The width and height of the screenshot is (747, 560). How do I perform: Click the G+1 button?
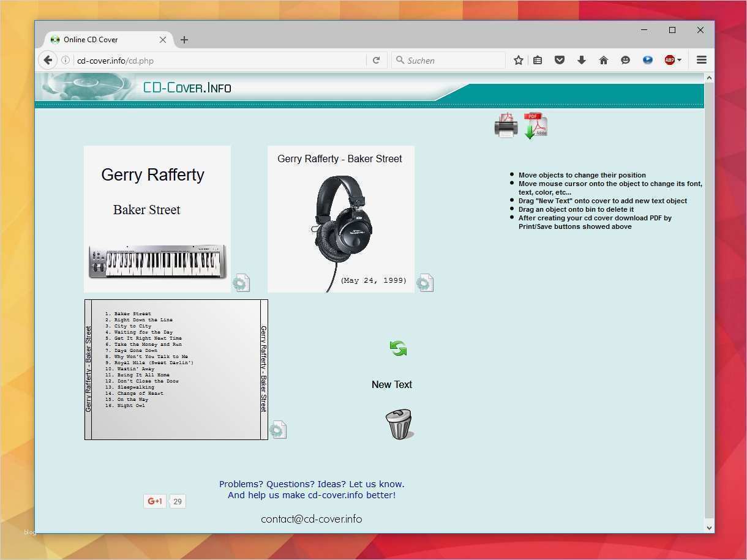pyautogui.click(x=154, y=501)
